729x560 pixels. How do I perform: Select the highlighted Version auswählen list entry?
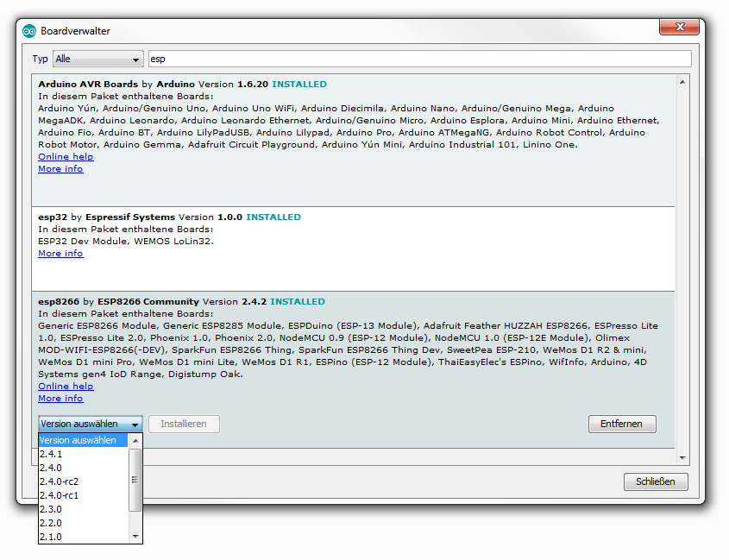tap(83, 440)
